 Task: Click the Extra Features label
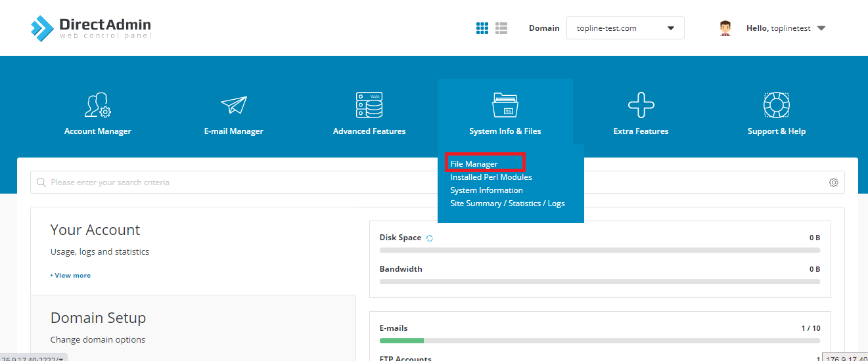pos(641,131)
